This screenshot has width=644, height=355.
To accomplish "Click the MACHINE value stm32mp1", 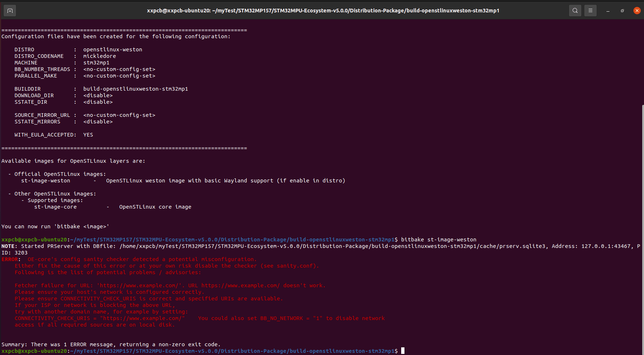I will click(x=96, y=62).
